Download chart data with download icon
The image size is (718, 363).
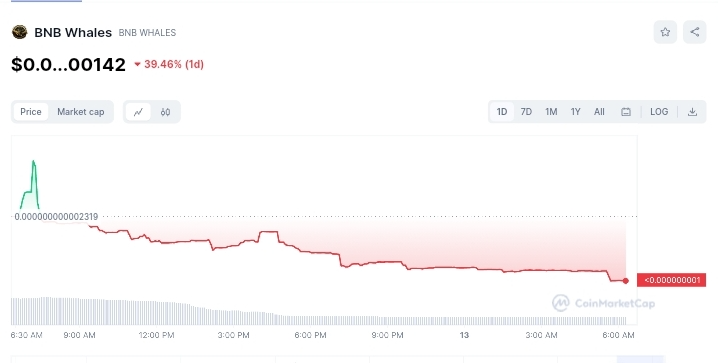[692, 112]
